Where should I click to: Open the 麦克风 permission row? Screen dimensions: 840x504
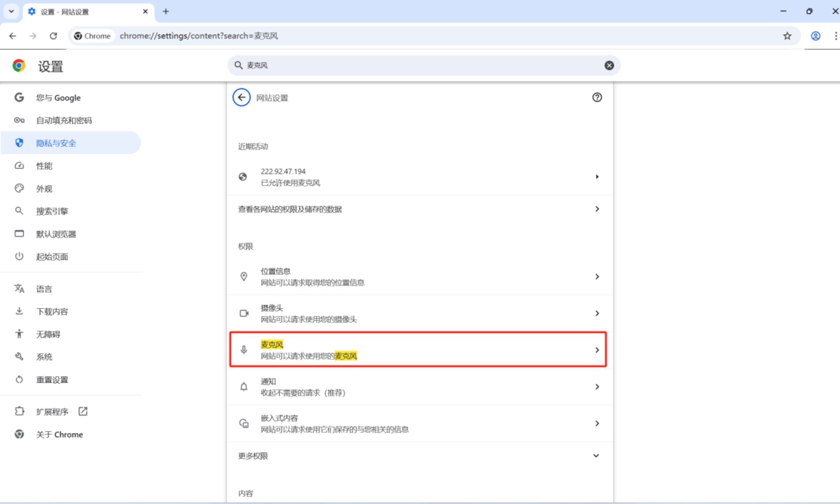(x=418, y=350)
